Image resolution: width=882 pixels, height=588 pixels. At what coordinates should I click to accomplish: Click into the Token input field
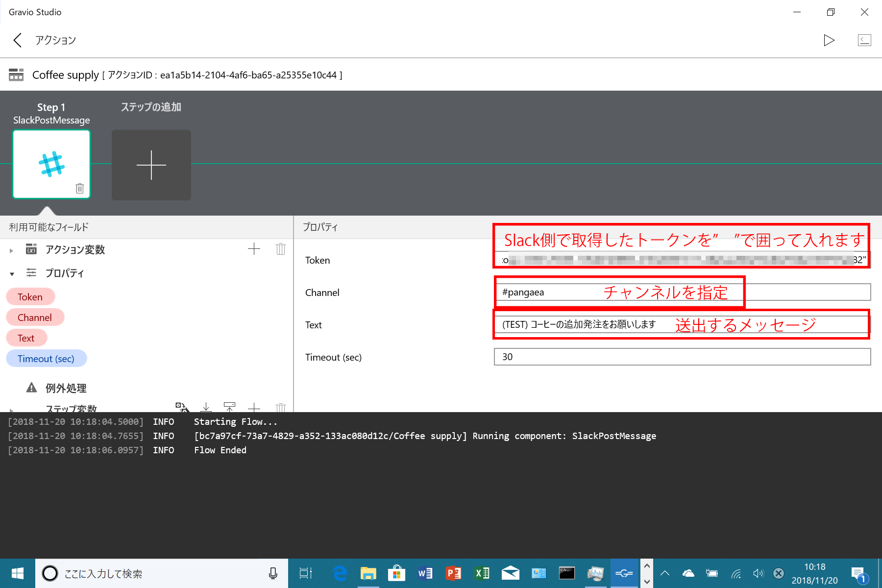[682, 260]
